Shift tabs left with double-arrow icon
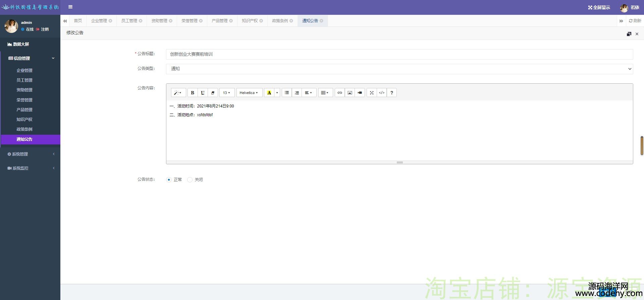644x300 pixels. 65,21
